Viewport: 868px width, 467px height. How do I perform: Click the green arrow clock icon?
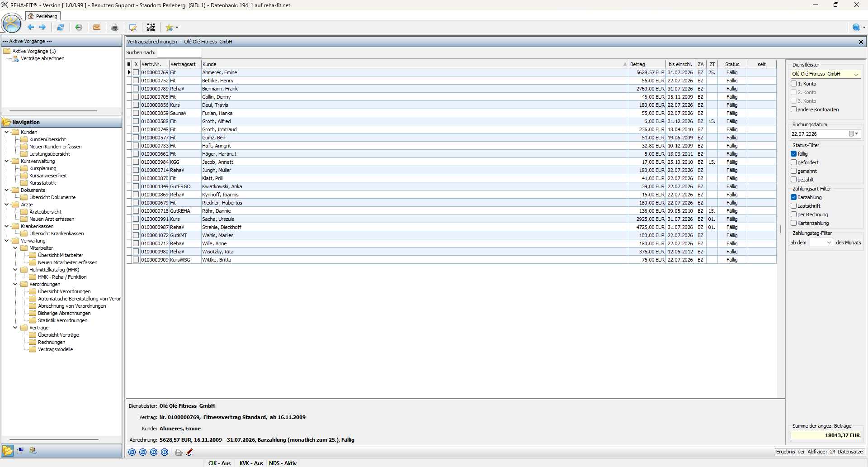click(79, 27)
